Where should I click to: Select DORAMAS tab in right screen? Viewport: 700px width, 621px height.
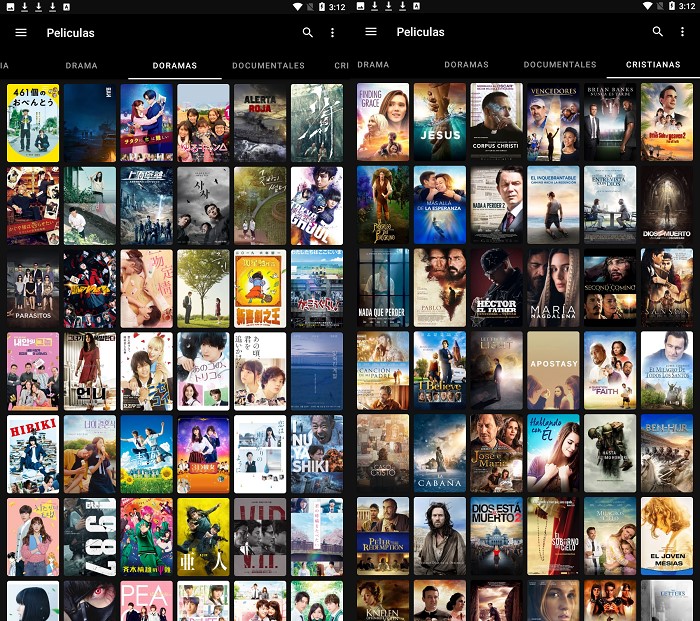467,65
